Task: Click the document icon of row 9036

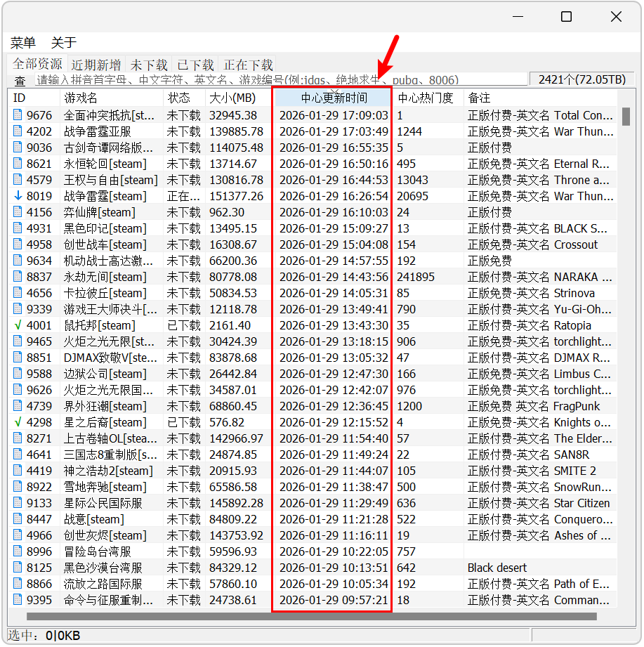Action: [x=18, y=147]
